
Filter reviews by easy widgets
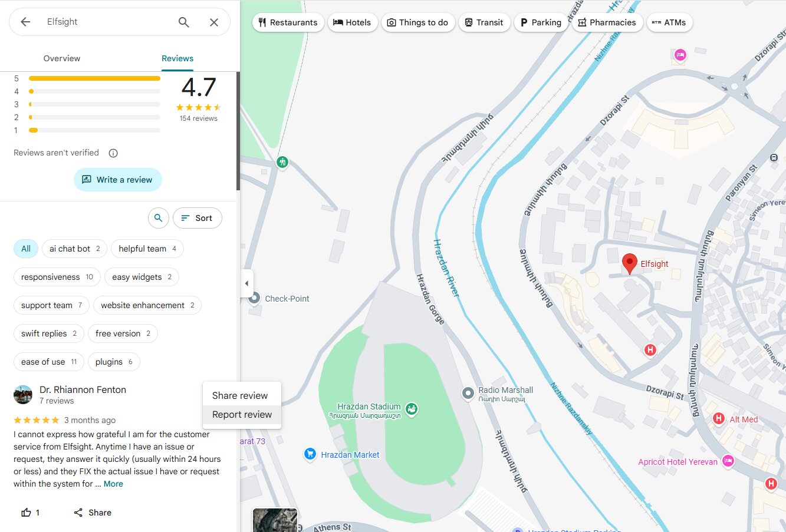142,277
